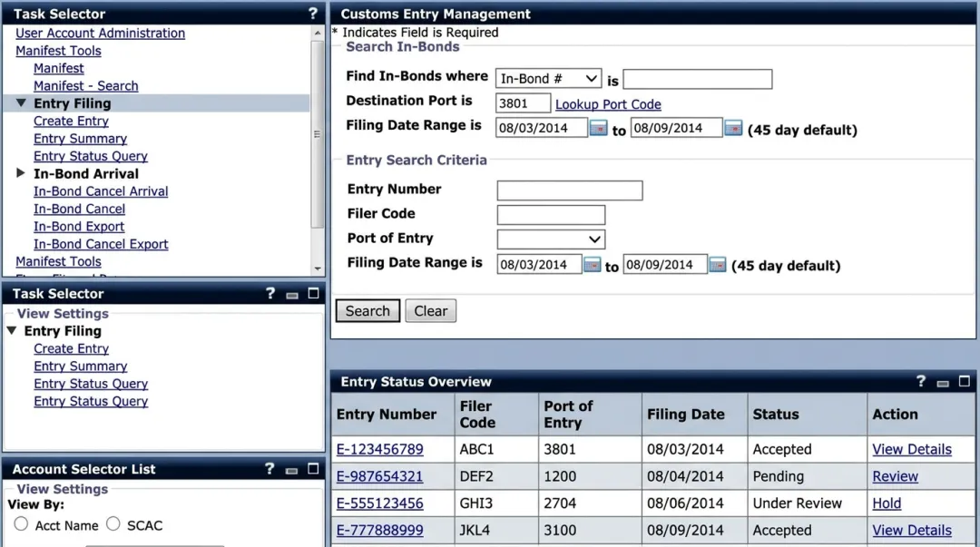Open calendar for Entry Search start date

coord(592,265)
